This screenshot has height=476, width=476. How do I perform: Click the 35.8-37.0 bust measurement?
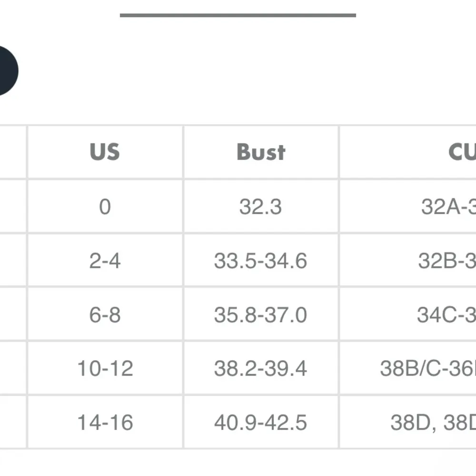[x=261, y=315]
